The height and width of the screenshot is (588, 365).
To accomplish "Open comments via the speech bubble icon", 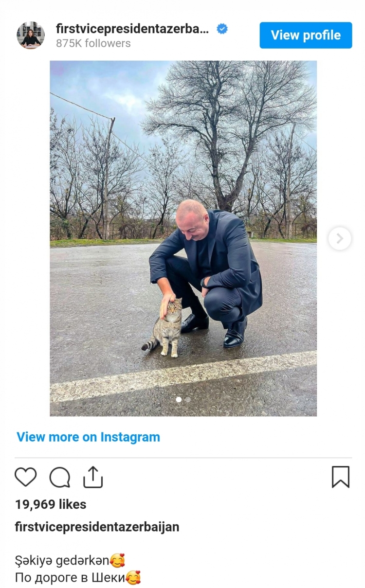I will click(60, 477).
